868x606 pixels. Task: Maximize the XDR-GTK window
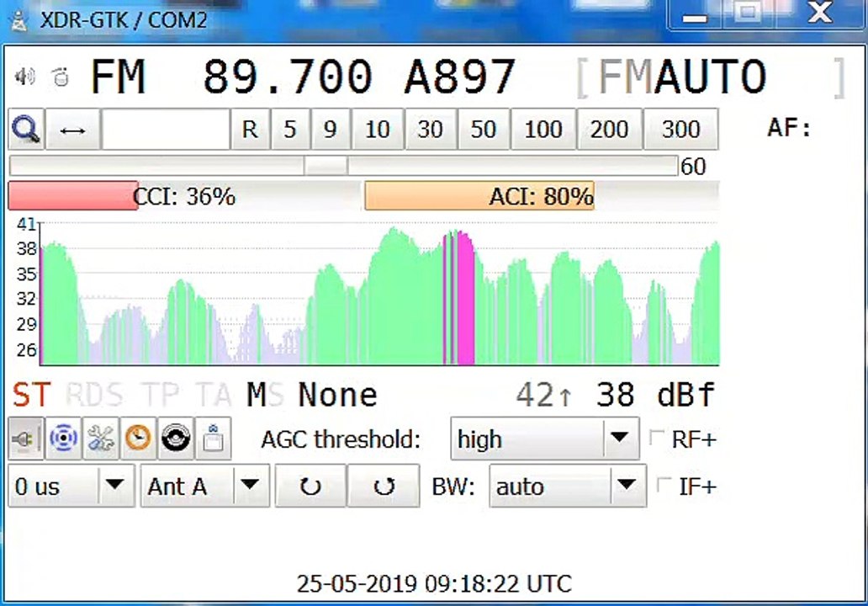[x=749, y=13]
